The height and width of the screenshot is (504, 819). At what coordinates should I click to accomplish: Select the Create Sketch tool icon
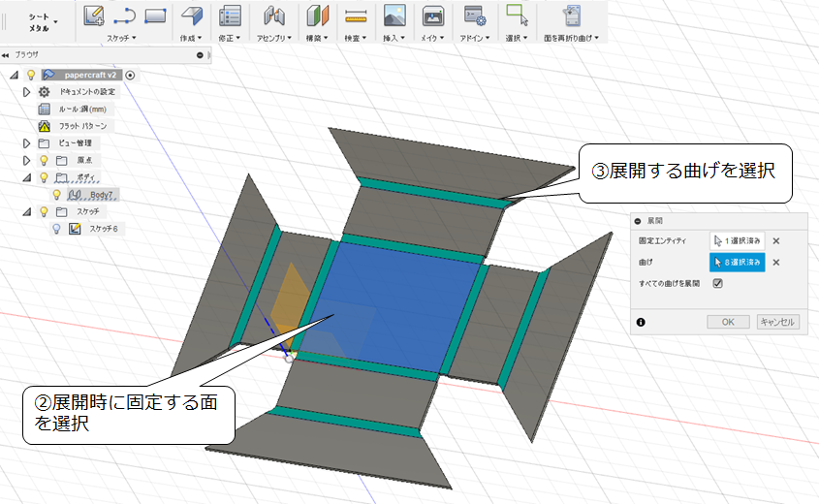(x=94, y=16)
